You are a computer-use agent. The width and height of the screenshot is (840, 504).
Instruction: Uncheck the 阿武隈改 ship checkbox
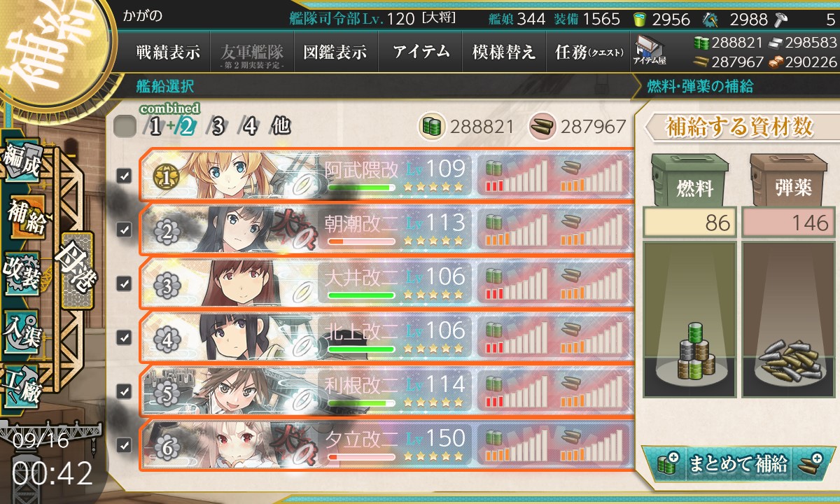(124, 176)
